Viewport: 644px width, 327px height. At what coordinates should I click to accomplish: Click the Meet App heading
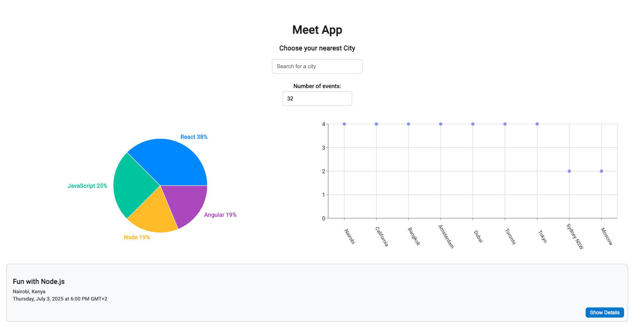click(317, 30)
